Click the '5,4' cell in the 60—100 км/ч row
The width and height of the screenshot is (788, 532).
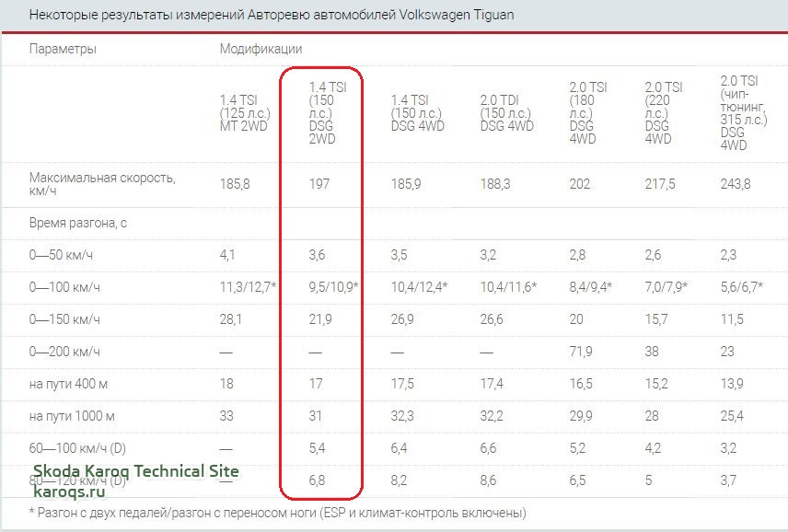(x=317, y=448)
